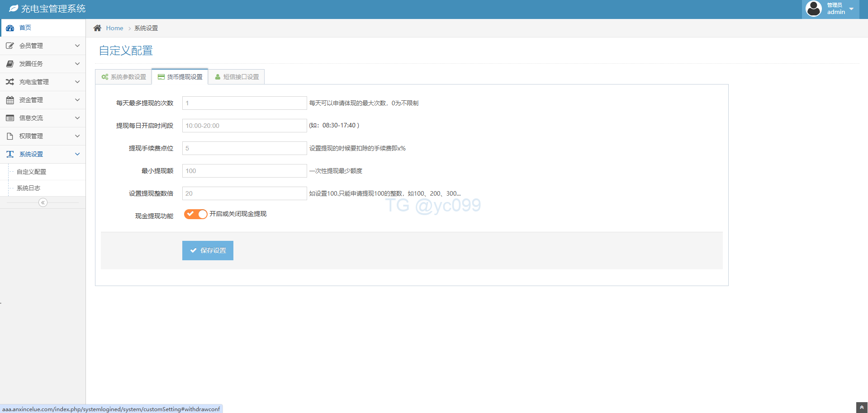The width and height of the screenshot is (868, 413).
Task: Switch to the 短信接口设置 tab
Action: [237, 77]
